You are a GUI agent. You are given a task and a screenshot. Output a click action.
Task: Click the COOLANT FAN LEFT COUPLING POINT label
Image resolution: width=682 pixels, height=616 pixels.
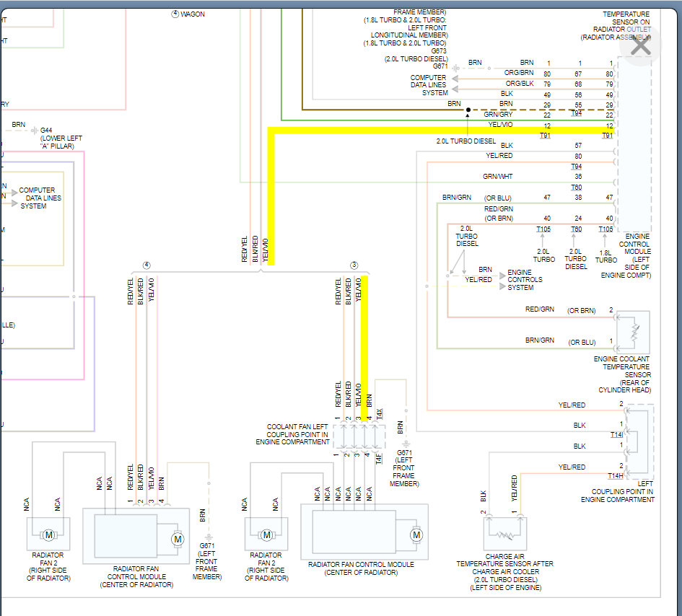293,434
